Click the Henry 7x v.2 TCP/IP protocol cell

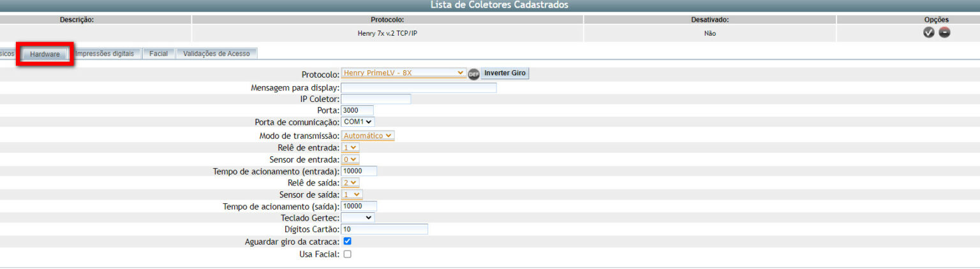tap(387, 33)
